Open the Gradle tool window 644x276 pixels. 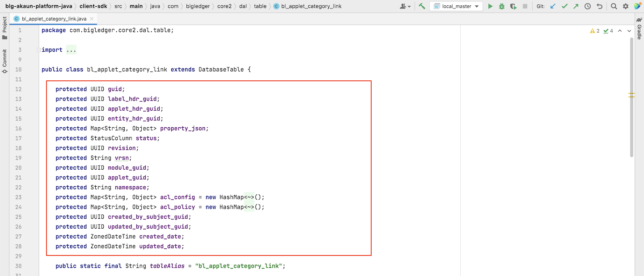(639, 29)
